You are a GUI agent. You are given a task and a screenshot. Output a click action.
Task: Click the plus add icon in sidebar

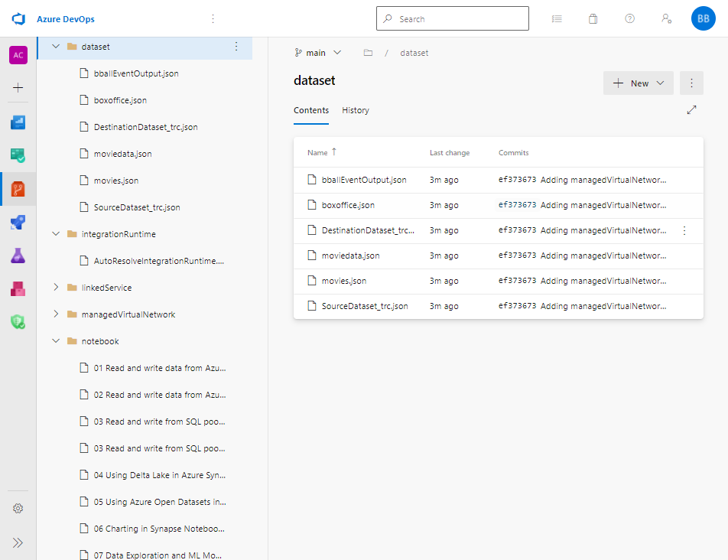[x=18, y=88]
